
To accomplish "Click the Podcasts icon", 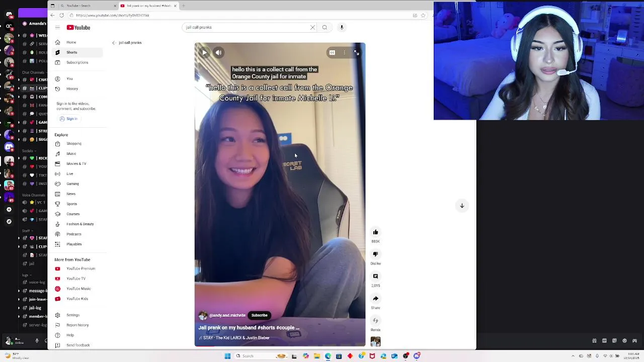I will [57, 234].
